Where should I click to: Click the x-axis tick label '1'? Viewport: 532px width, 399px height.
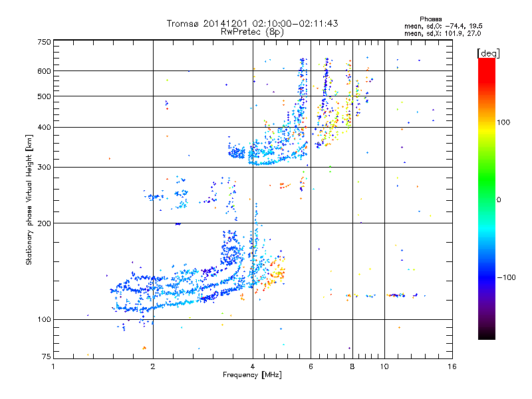pyautogui.click(x=53, y=366)
